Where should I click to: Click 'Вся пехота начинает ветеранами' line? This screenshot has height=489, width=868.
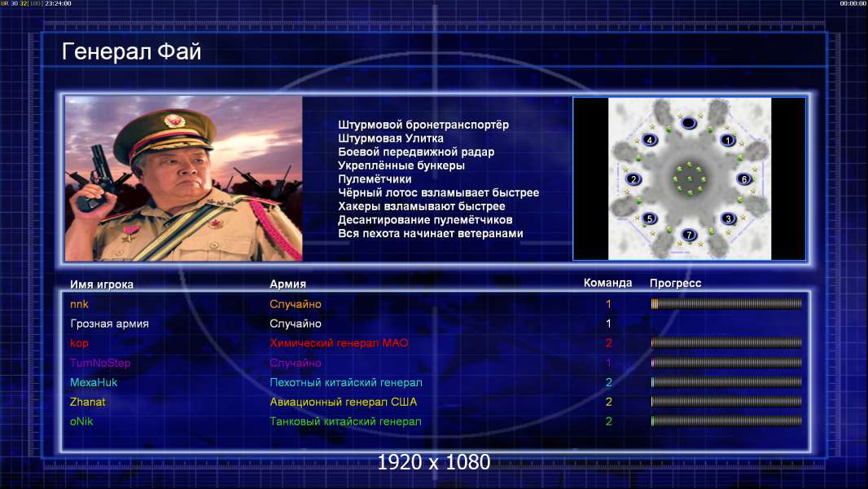(x=431, y=233)
